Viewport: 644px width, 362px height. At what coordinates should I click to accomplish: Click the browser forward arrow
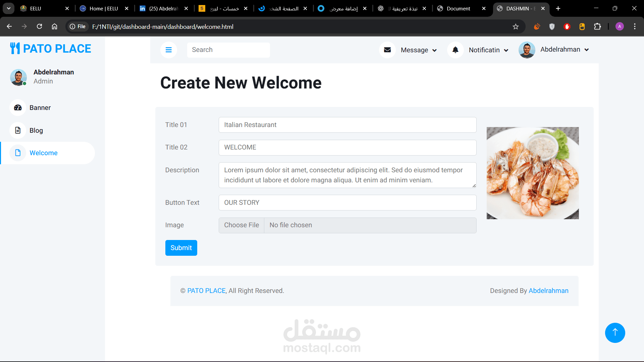click(24, 26)
